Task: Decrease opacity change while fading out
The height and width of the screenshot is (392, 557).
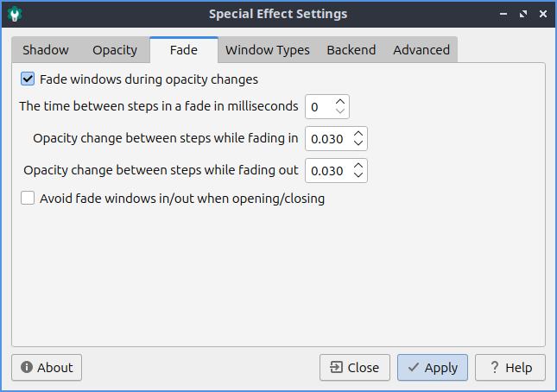Action: 359,176
